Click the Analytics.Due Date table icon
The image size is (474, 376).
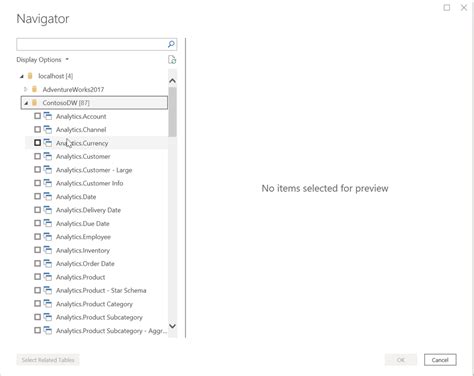tap(48, 223)
